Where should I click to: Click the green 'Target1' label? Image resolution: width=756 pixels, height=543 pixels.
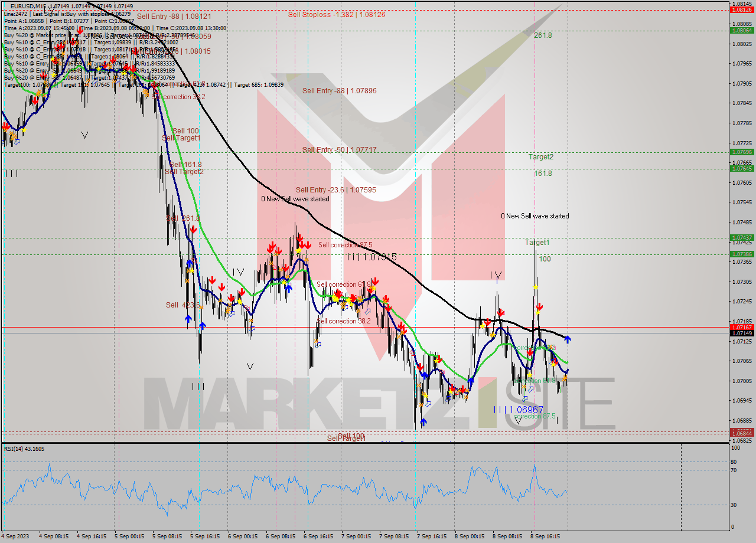click(537, 243)
